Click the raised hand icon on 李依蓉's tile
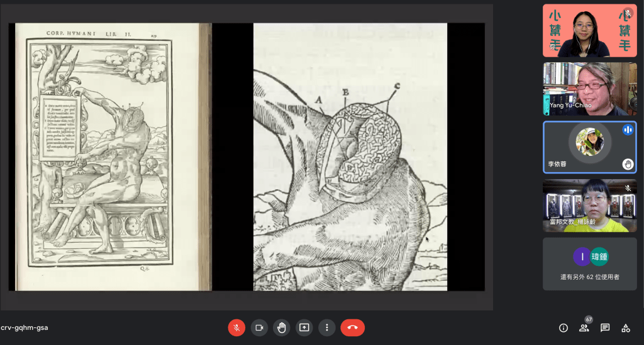Viewport: 644px width, 345px height. coord(627,164)
